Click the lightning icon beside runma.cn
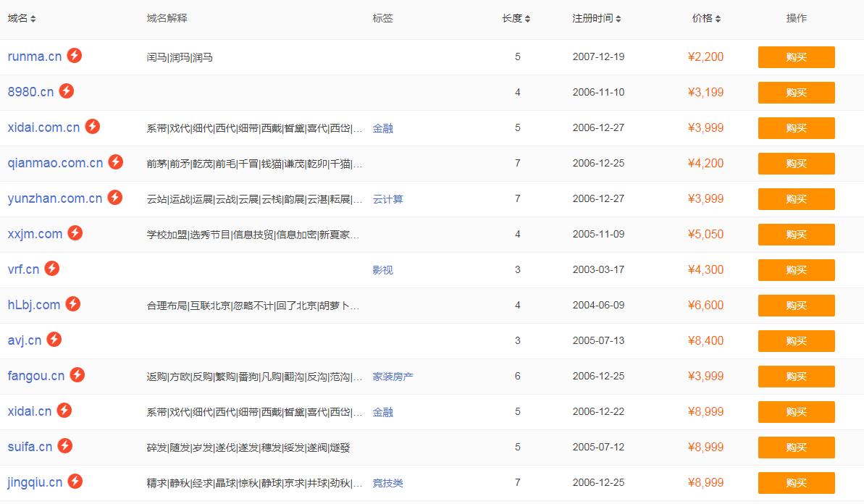The image size is (864, 504). (75, 55)
